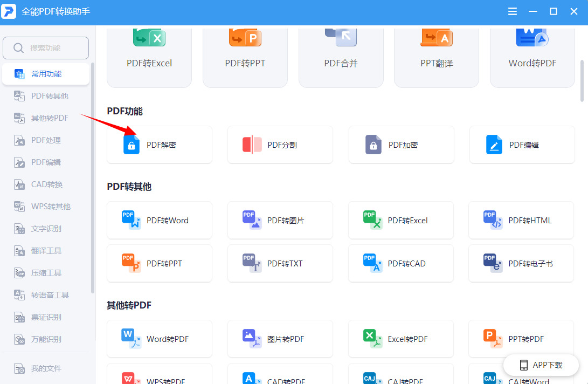Click the PDF合并 label text
The image size is (588, 384).
pyautogui.click(x=341, y=63)
